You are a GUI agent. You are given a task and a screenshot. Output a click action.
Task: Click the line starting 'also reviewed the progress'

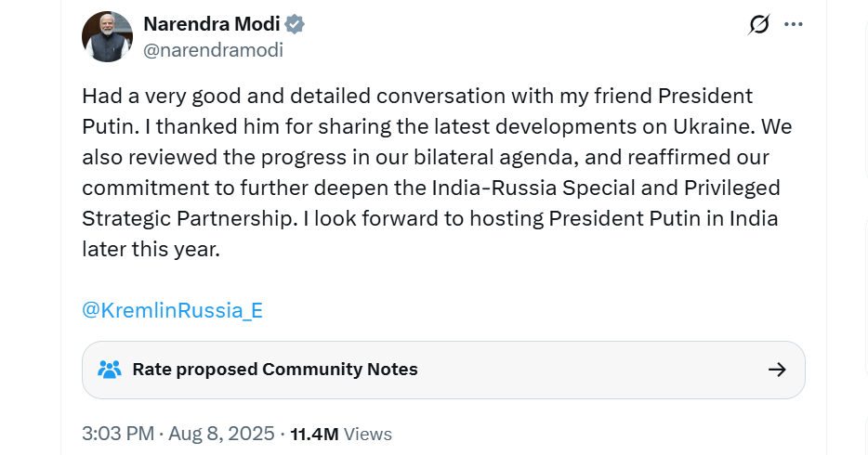(426, 158)
